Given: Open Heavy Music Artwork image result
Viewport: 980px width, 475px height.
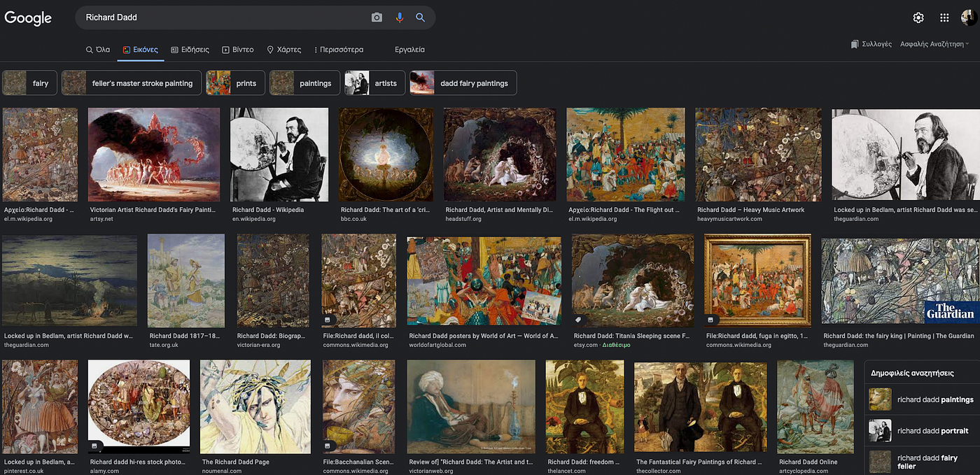Looking at the screenshot, I should [x=758, y=154].
